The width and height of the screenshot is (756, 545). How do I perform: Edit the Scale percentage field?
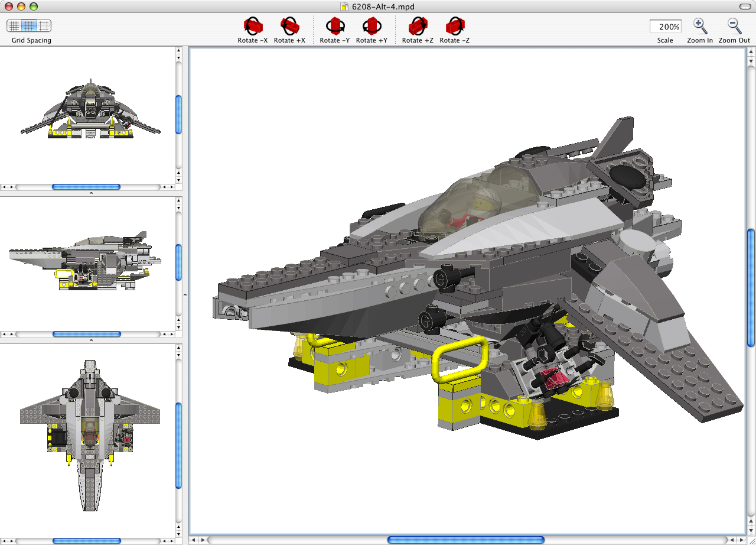click(664, 26)
